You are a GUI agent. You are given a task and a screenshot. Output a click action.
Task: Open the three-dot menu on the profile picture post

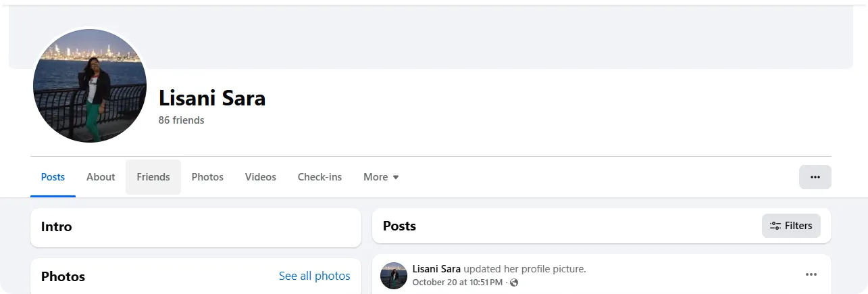tap(811, 274)
